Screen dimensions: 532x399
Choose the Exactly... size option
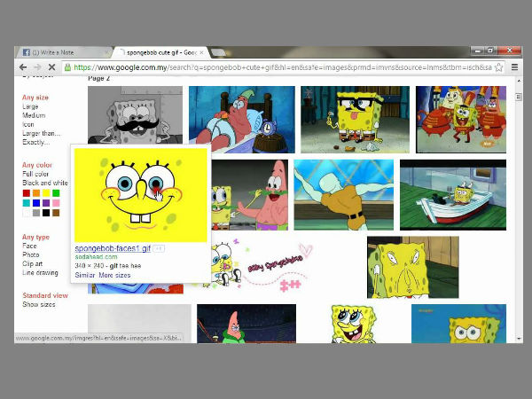tap(35, 142)
